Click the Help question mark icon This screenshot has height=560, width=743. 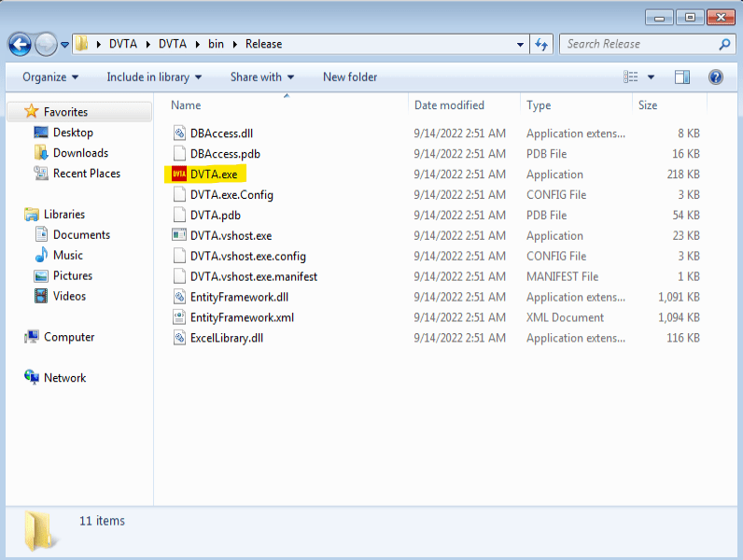(716, 77)
